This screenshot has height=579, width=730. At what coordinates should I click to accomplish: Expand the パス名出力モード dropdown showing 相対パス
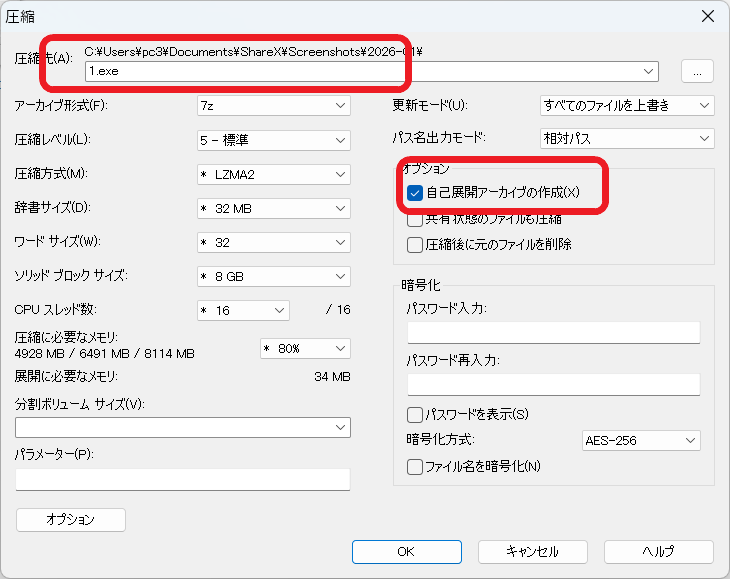[627, 138]
